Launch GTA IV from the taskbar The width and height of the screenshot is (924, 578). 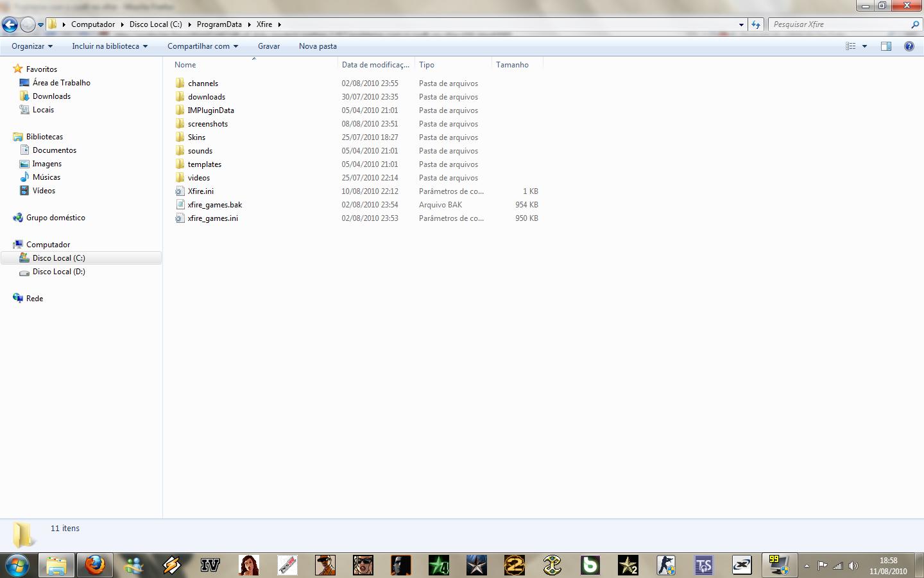(x=210, y=565)
